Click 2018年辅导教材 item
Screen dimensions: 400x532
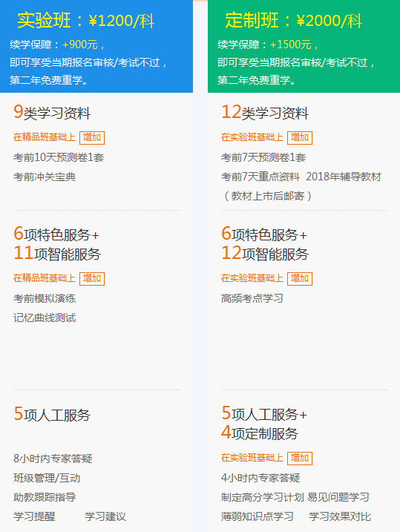coord(344,177)
